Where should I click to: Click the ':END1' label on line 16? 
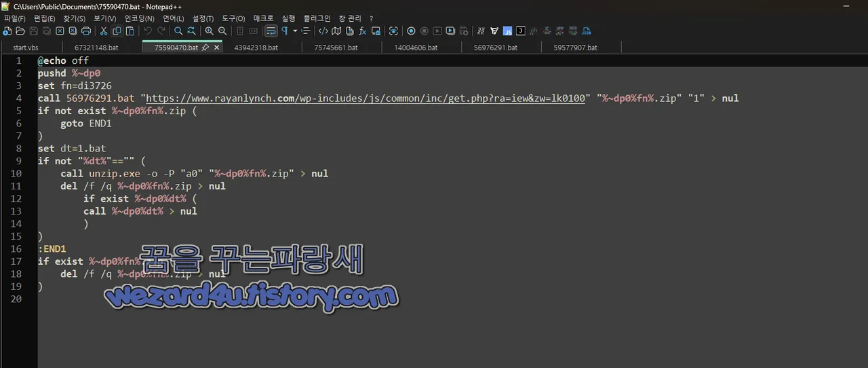(x=52, y=249)
